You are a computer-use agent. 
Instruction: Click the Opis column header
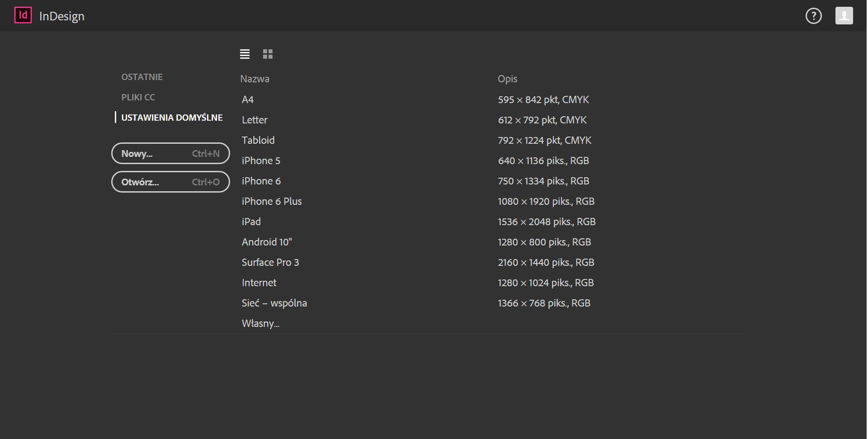(508, 79)
